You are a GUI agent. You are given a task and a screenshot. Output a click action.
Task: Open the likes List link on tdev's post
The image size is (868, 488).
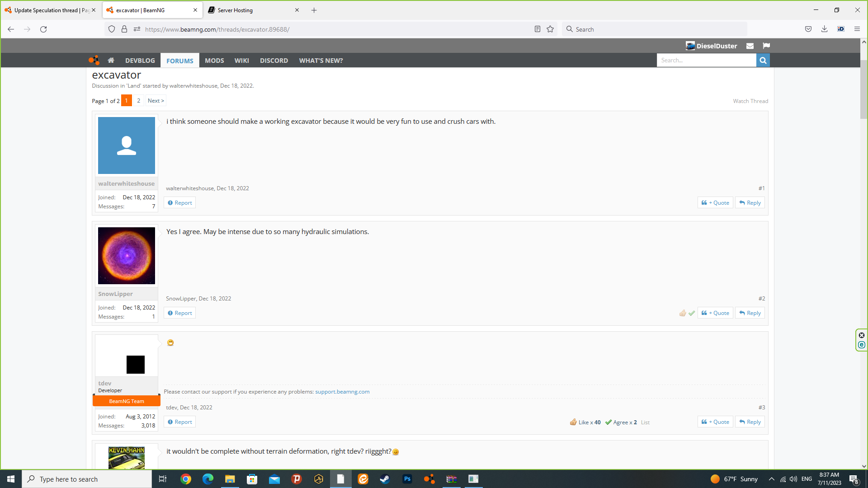(x=645, y=422)
